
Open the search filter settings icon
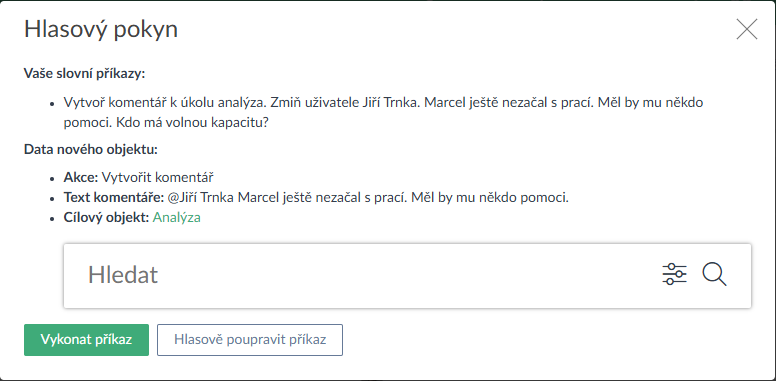675,274
